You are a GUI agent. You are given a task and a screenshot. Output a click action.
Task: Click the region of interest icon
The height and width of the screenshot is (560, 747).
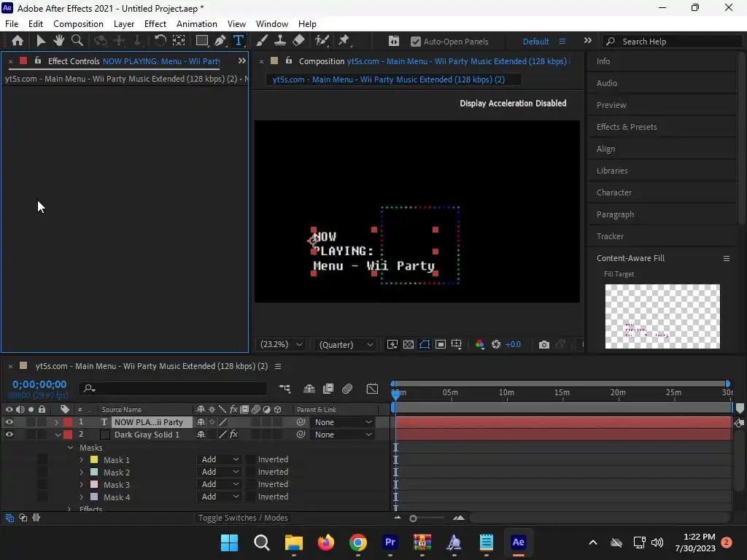441,344
